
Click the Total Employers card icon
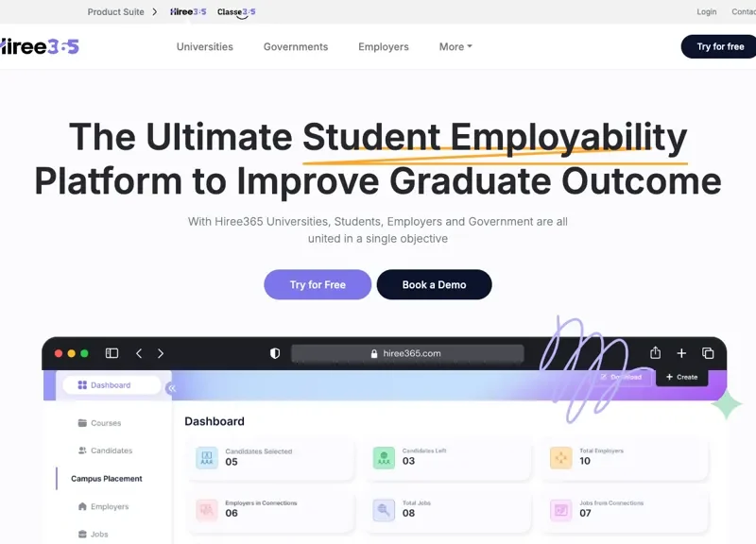click(x=560, y=458)
